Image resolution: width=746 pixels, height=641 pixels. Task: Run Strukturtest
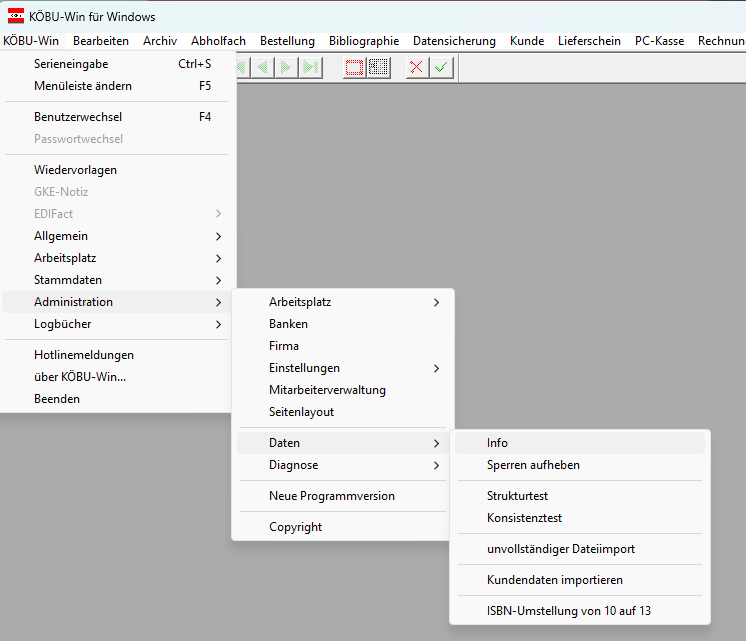(580, 496)
